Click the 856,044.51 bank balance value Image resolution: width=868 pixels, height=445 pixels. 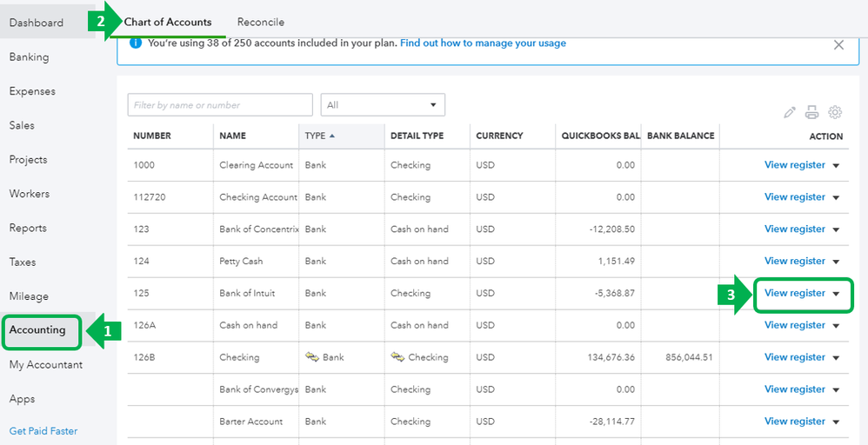pyautogui.click(x=689, y=357)
